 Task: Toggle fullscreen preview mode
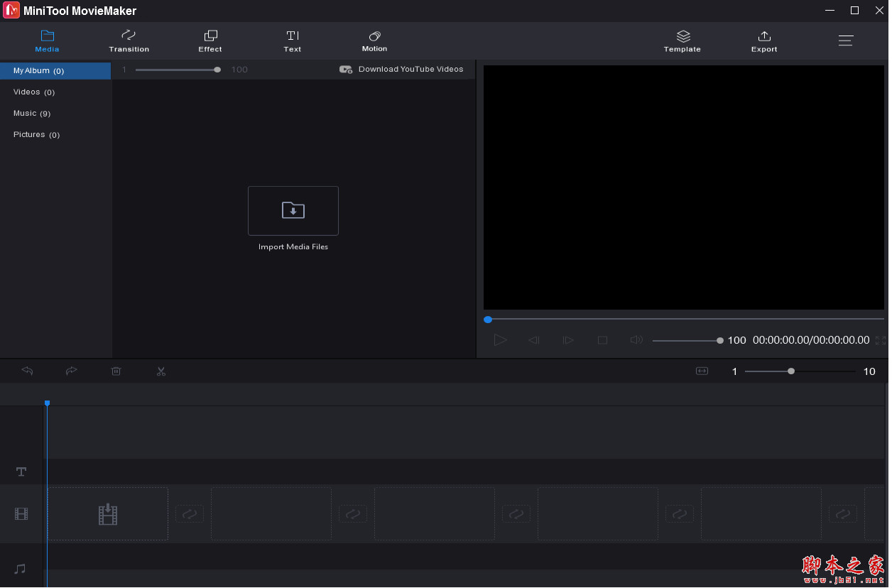[881, 340]
